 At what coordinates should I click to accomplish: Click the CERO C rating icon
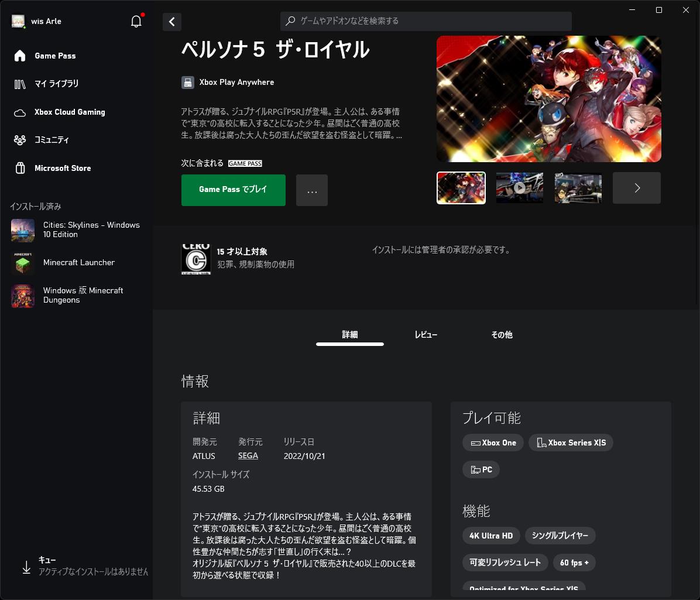pos(195,259)
